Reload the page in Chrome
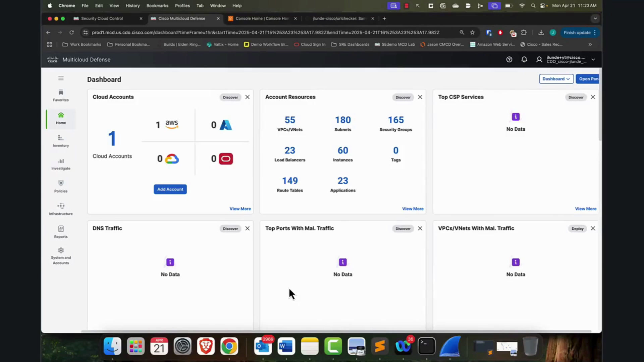 [x=71, y=33]
